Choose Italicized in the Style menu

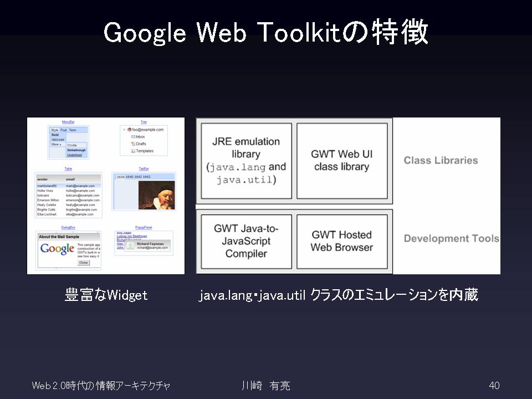(x=58, y=140)
